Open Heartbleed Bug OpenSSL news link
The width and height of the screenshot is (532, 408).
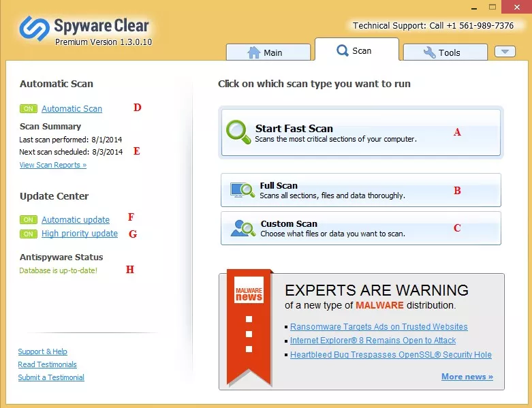[x=391, y=355]
